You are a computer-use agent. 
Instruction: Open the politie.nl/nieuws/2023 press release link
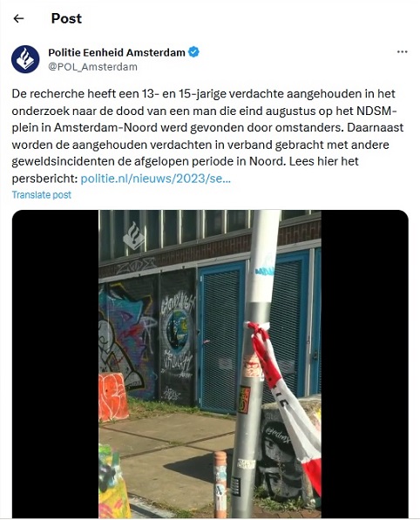[x=156, y=179]
